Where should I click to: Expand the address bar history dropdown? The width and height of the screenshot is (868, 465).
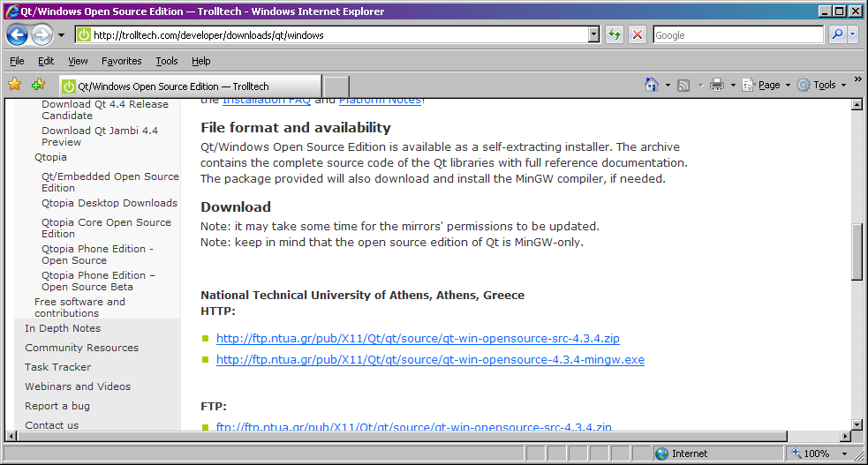tap(594, 34)
